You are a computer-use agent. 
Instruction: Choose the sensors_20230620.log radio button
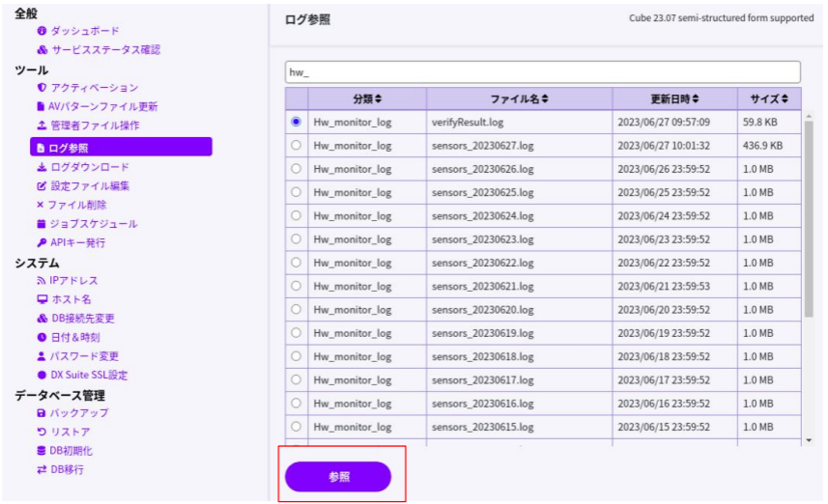point(296,309)
